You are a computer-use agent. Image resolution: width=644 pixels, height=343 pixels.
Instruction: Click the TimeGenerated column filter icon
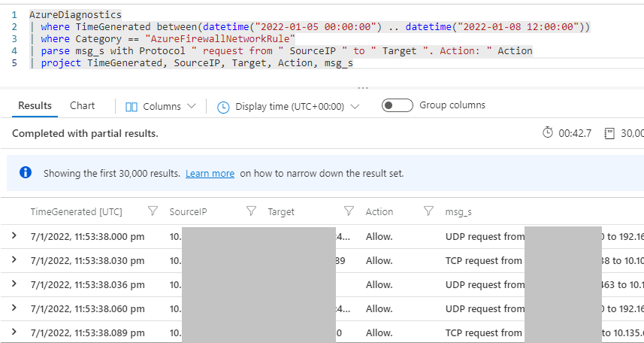153,212
